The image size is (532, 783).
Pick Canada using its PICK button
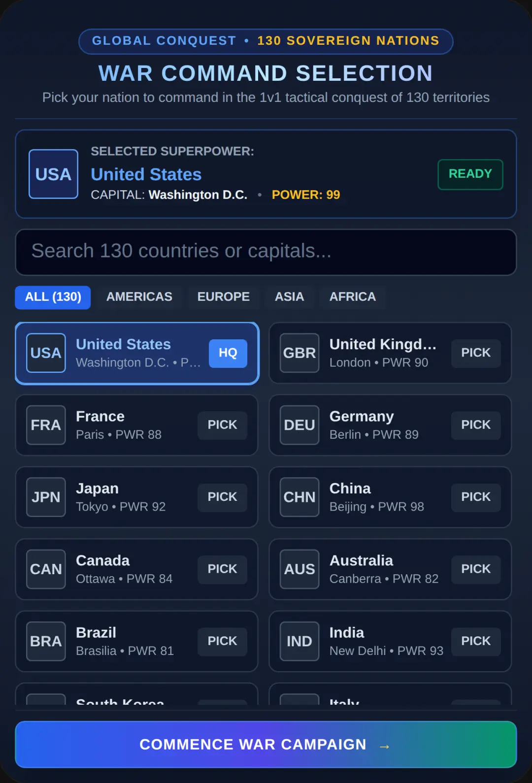point(222,569)
